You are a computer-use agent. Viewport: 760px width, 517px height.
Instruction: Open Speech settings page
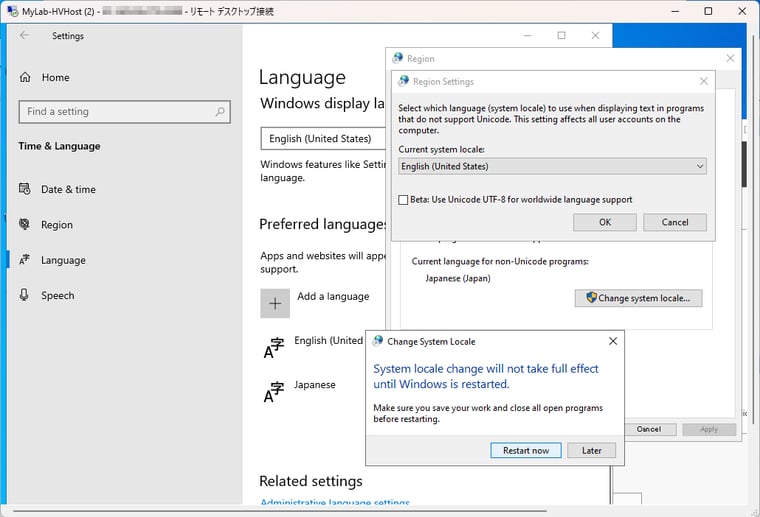47,296
